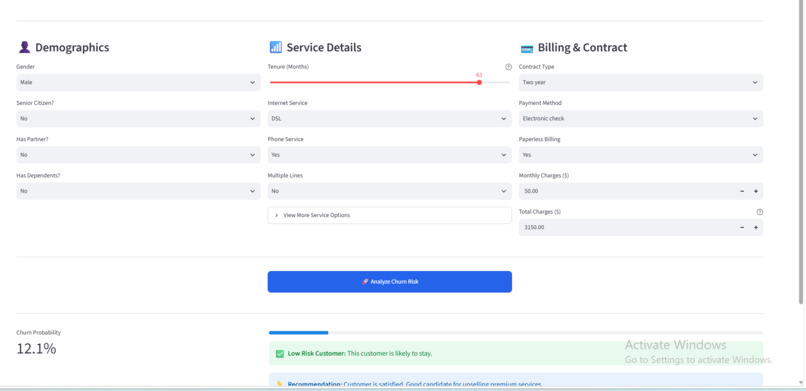This screenshot has width=806, height=391.
Task: Click the Billing & Contract card icon
Action: (527, 49)
